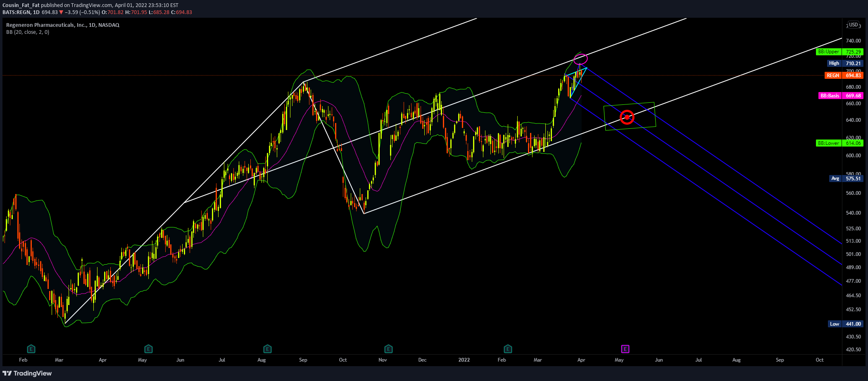Click the 525.00 price axis value

(854, 229)
